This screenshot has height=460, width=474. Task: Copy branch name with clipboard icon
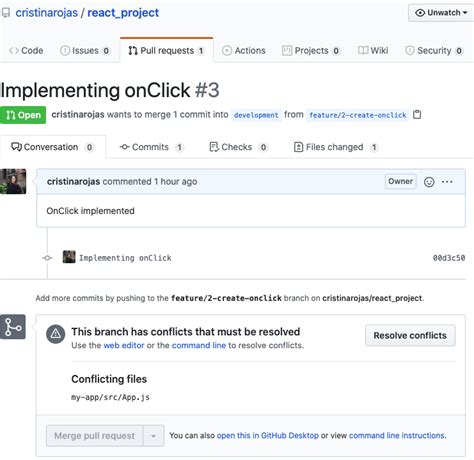[x=417, y=114]
